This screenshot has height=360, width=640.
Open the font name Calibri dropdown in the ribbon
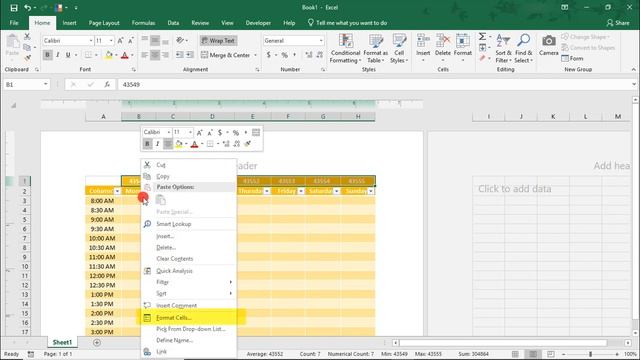pyautogui.click(x=91, y=41)
